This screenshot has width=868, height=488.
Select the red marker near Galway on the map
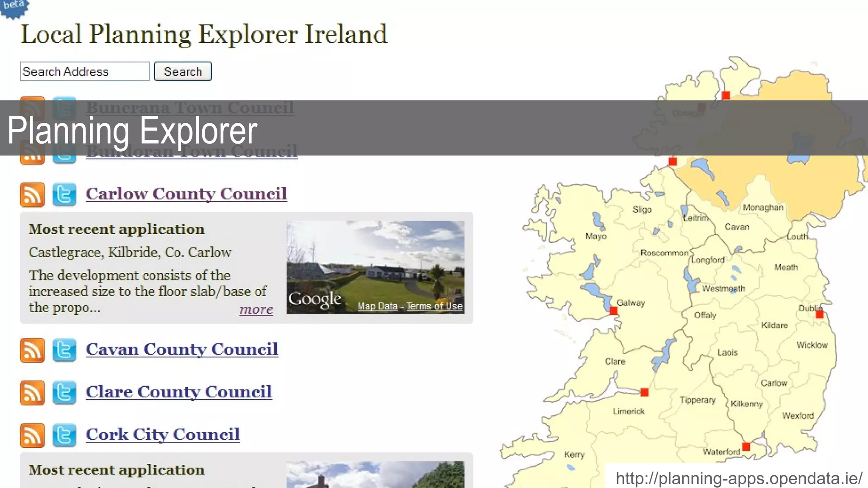613,311
